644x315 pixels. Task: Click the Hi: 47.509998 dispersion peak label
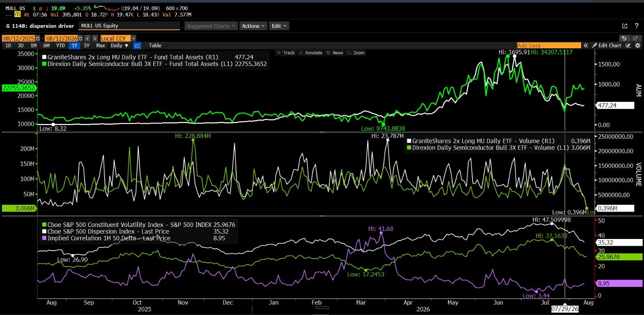551,220
